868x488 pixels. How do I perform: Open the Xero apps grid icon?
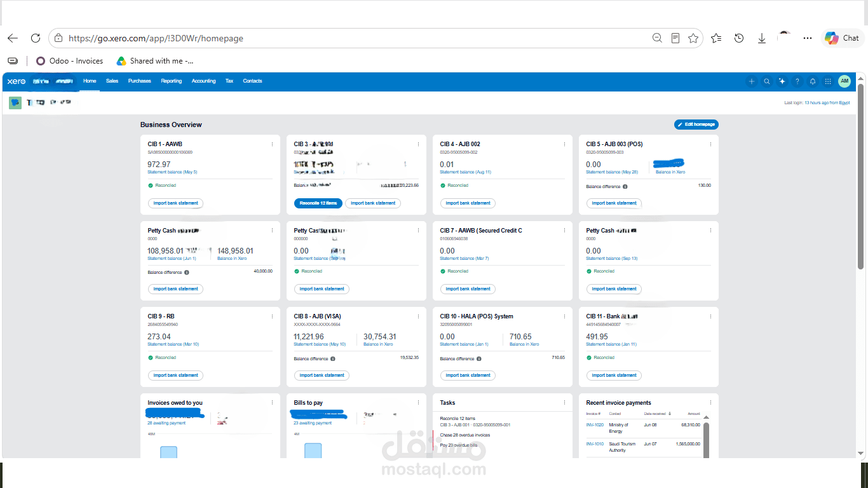pyautogui.click(x=828, y=81)
